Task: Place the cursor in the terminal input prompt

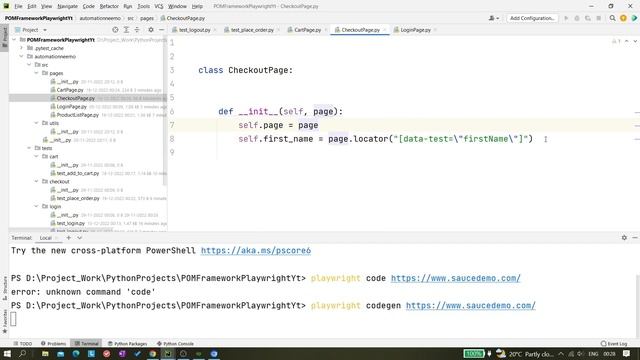Action: click(x=13, y=319)
